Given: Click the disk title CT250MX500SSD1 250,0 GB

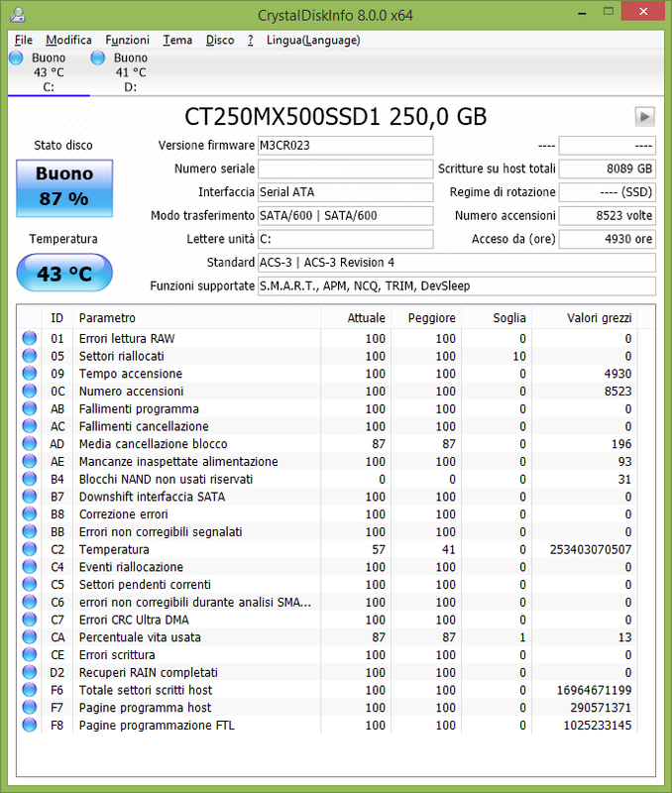Looking at the screenshot, I should (x=335, y=116).
